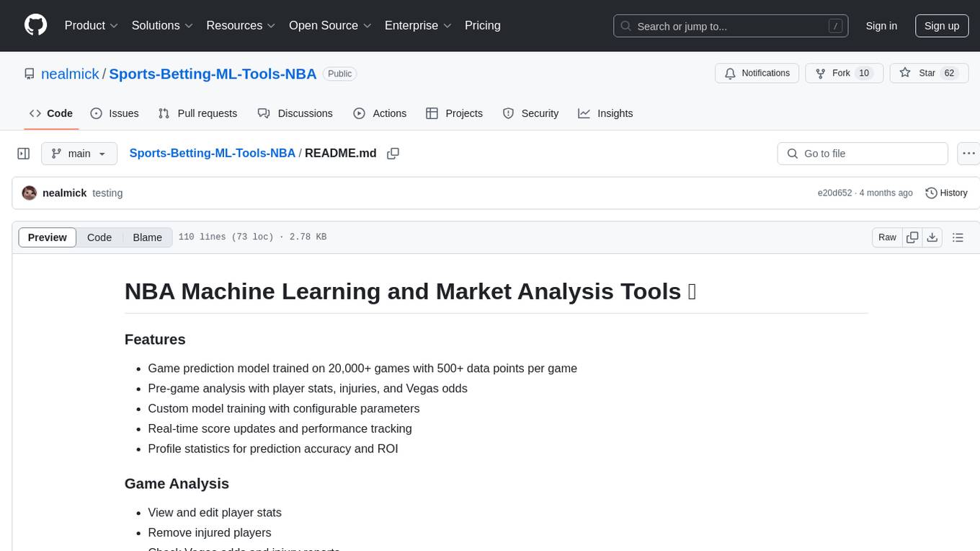Screen dimensions: 980x551
Task: Expand the Product menu
Action: [x=92, y=25]
